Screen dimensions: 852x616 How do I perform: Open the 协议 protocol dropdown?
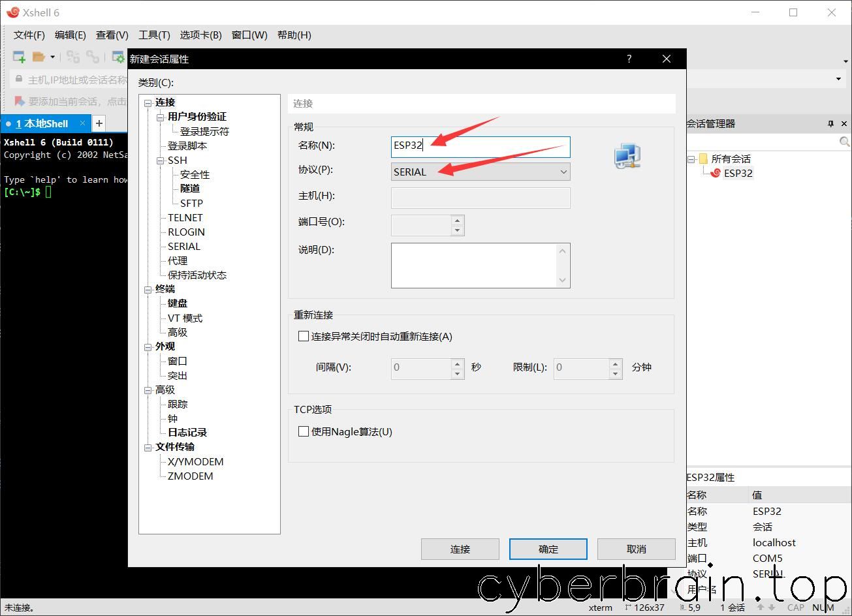[481, 172]
